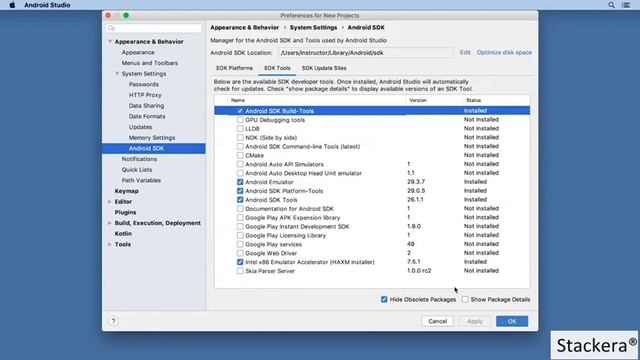Select Google Play Licensing Library row
Viewport: 640px width, 360px height.
pos(372,236)
